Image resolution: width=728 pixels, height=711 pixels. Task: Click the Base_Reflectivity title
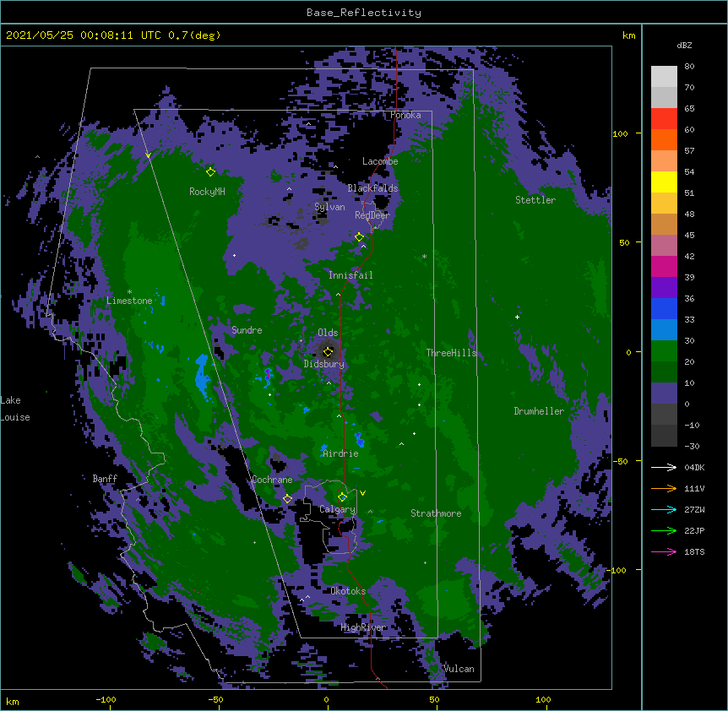tap(364, 13)
